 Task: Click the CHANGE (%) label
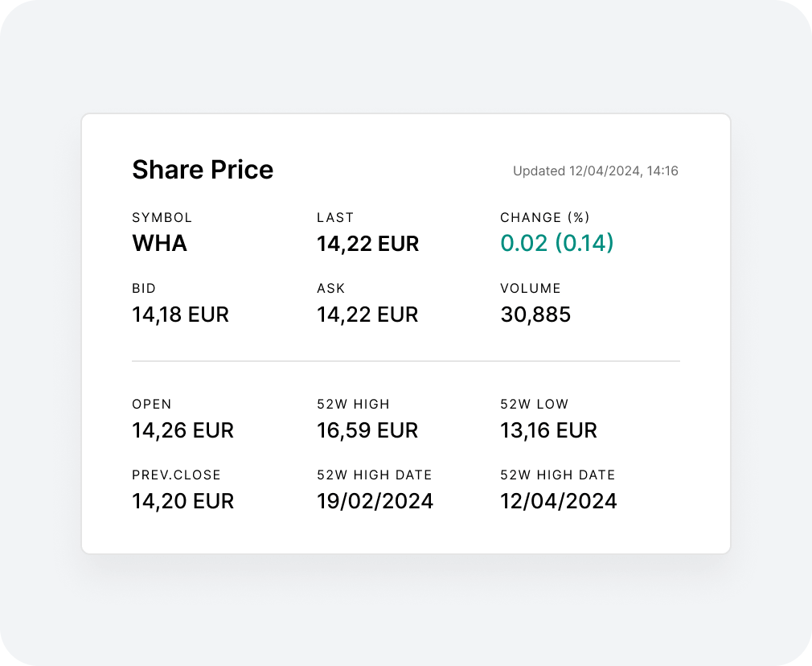(545, 217)
